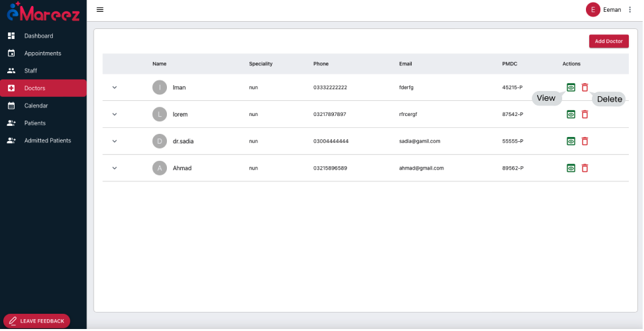Click phone number 03215896589

click(x=330, y=168)
